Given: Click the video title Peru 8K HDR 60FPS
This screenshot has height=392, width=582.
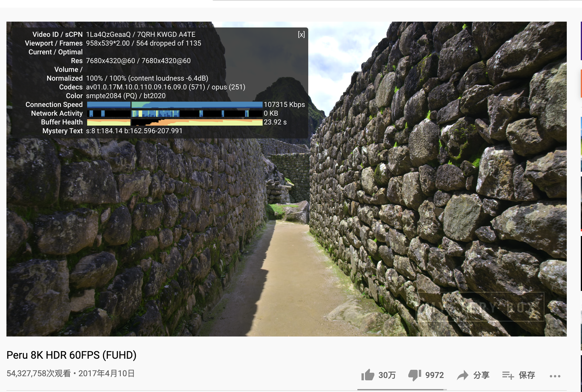Looking at the screenshot, I should 71,355.
